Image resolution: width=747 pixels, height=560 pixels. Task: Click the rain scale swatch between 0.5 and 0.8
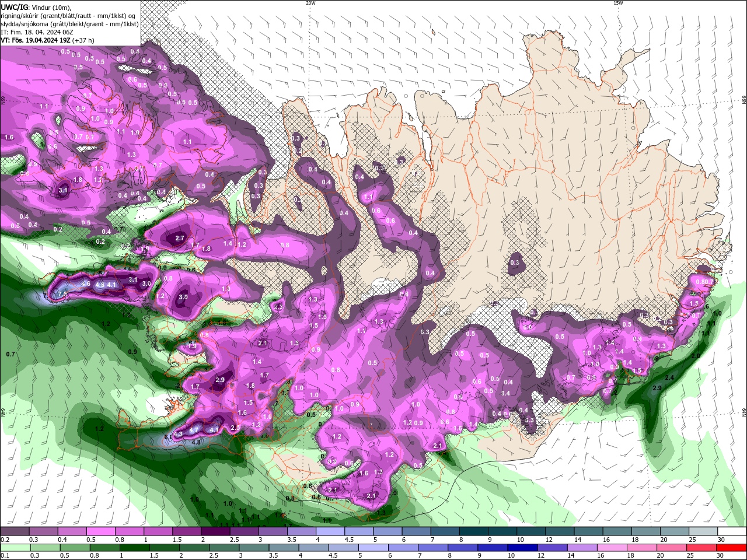pyautogui.click(x=75, y=548)
